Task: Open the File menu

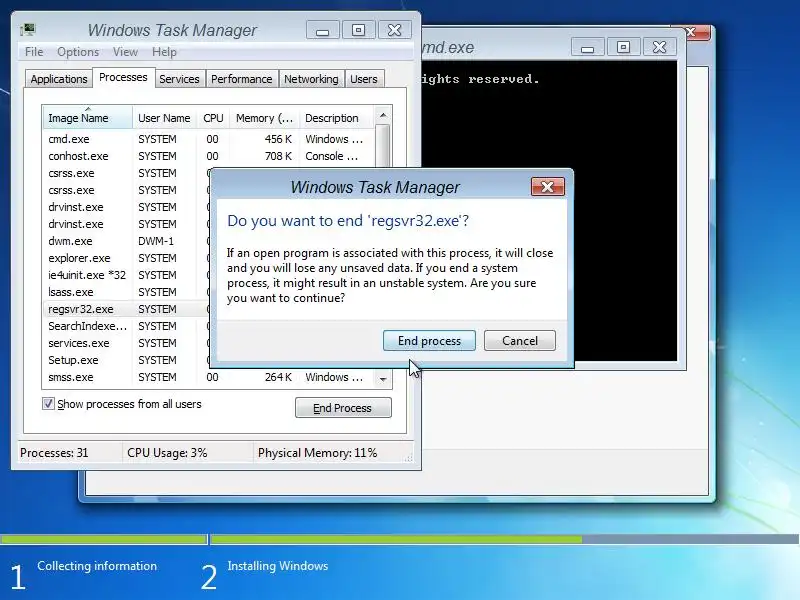Action: (x=34, y=52)
